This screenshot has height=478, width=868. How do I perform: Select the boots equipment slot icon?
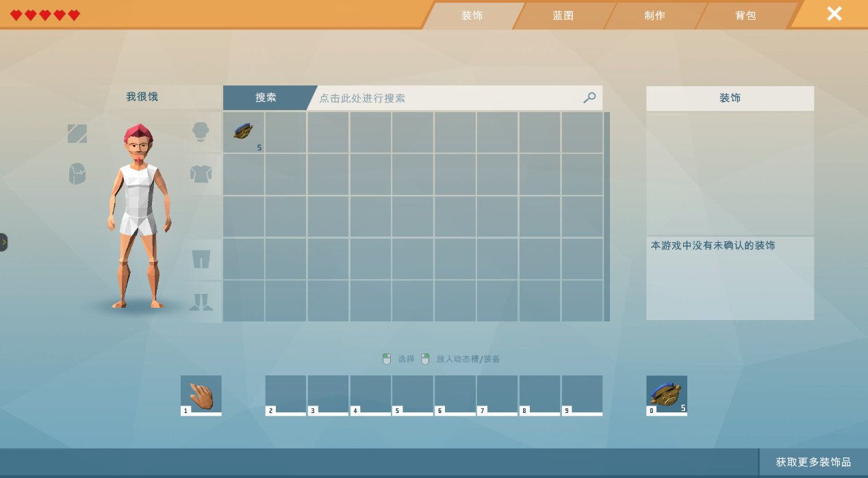tap(201, 302)
